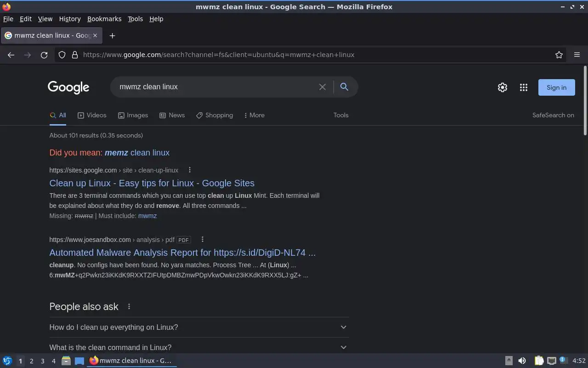Viewport: 588px width, 368px height.
Task: Click the page vertical scrollbar
Action: tap(585, 101)
